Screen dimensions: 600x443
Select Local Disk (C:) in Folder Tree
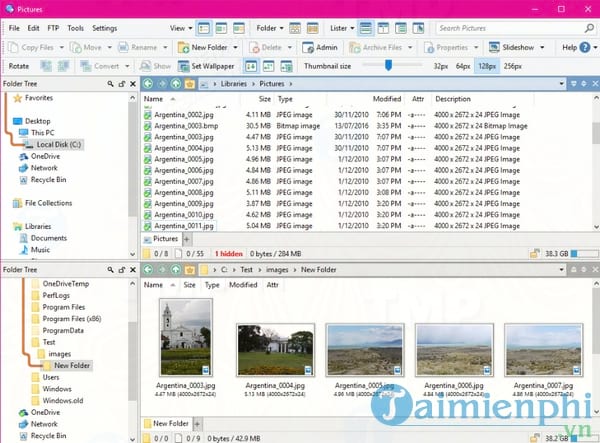pyautogui.click(x=62, y=144)
